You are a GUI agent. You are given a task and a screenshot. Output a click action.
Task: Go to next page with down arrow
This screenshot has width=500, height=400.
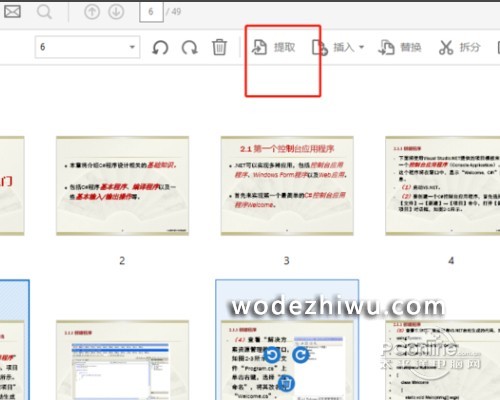pos(116,12)
